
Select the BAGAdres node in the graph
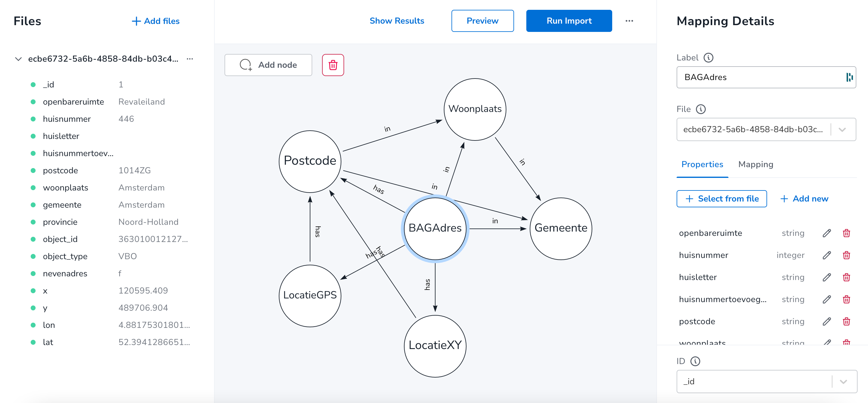[435, 228]
